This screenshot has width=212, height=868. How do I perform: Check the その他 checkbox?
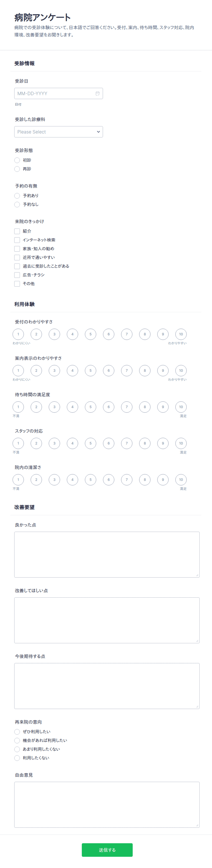(17, 284)
